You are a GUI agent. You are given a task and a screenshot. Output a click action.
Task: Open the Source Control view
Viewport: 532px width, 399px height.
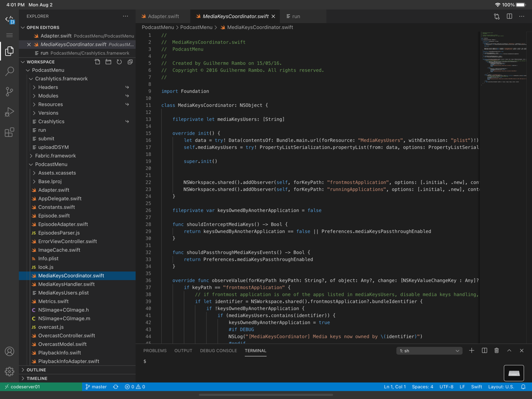(10, 92)
